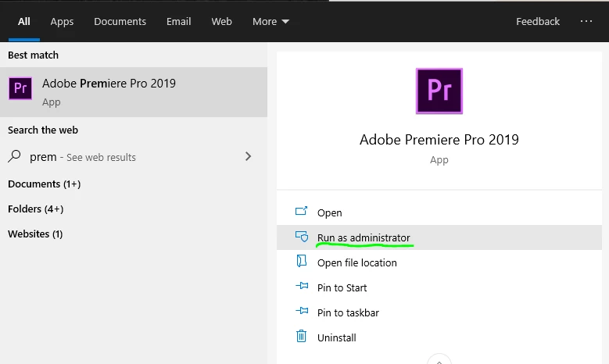The width and height of the screenshot is (609, 364).
Task: Switch to the Apps tab
Action: [62, 21]
